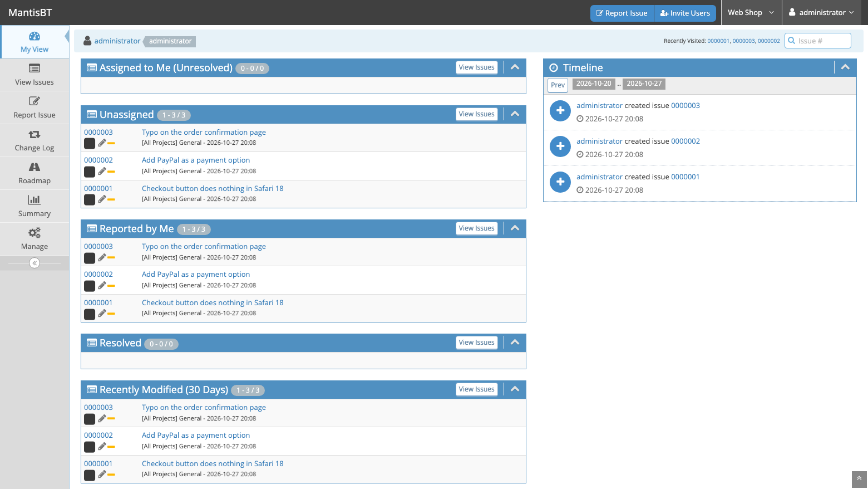Click the edit pencil for issue 0000003 in Unassigned
This screenshot has width=868, height=489.
pyautogui.click(x=102, y=143)
